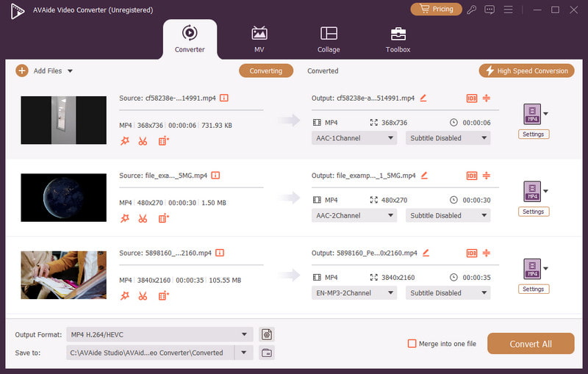Screen dimensions: 588x374
Task: Expand the AAC-1Channel audio dropdown
Action: pyautogui.click(x=354, y=138)
